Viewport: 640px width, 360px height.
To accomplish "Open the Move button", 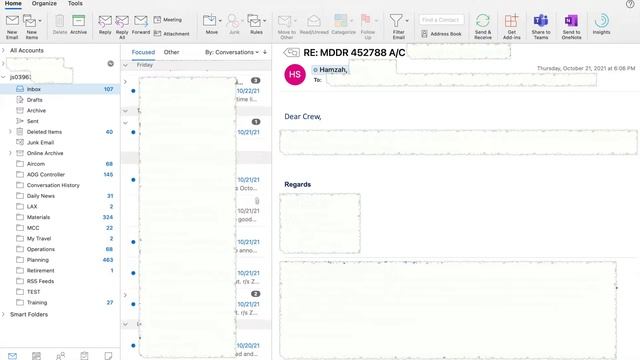I will (212, 24).
